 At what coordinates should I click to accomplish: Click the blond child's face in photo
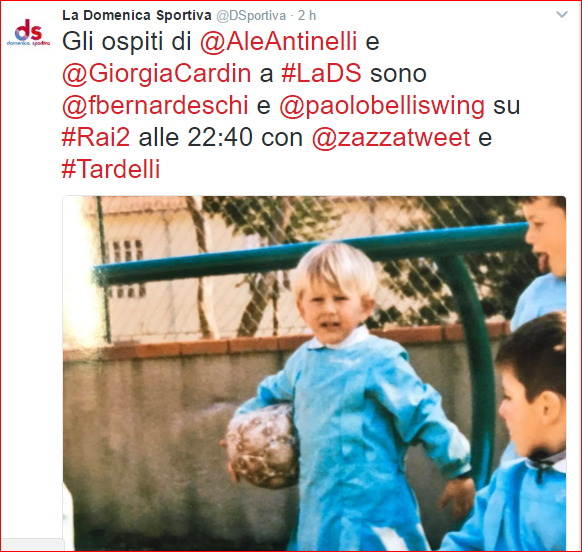(332, 311)
